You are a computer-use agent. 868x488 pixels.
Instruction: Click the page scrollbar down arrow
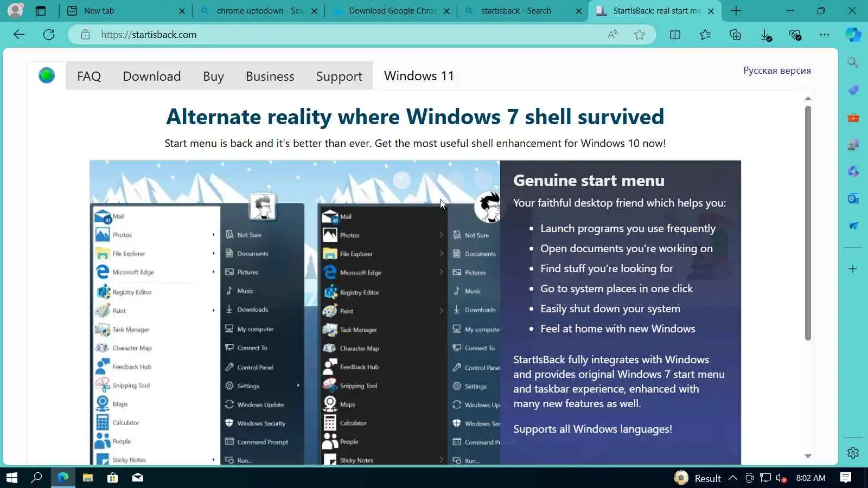point(808,457)
